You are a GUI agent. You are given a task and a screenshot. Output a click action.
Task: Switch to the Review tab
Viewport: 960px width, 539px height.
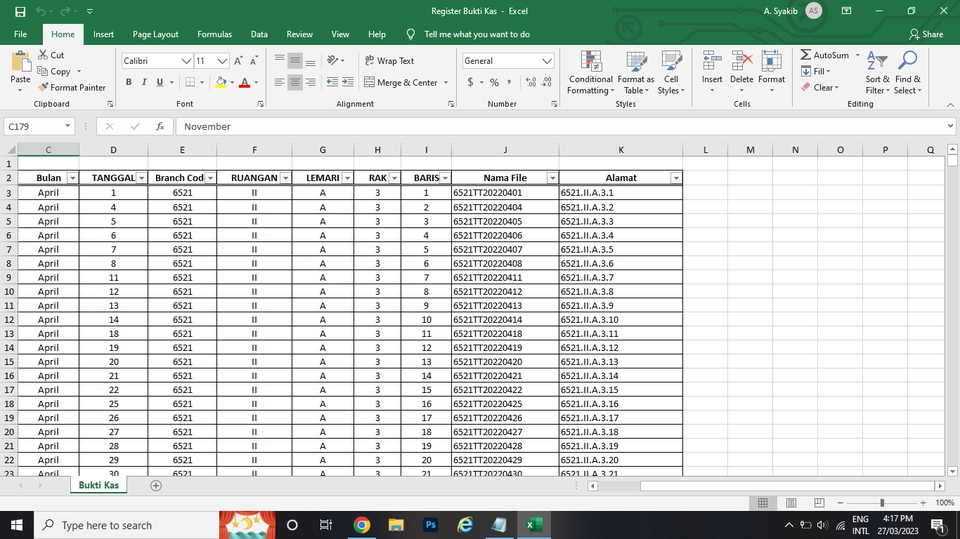[299, 34]
